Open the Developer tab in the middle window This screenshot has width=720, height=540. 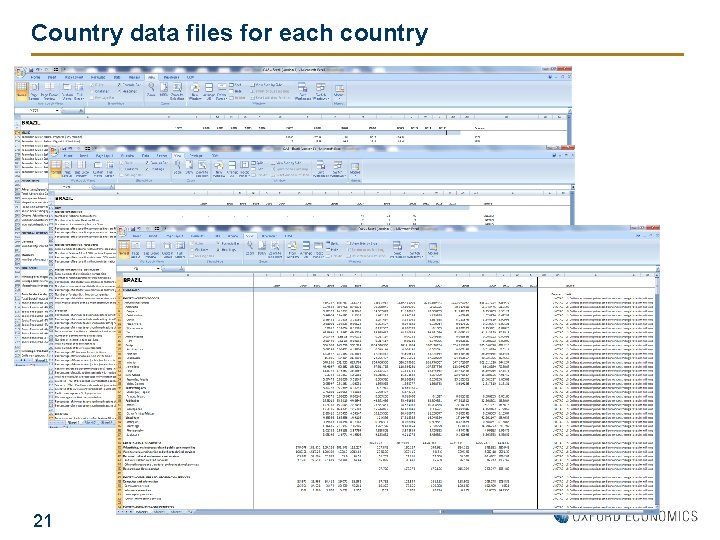click(197, 155)
